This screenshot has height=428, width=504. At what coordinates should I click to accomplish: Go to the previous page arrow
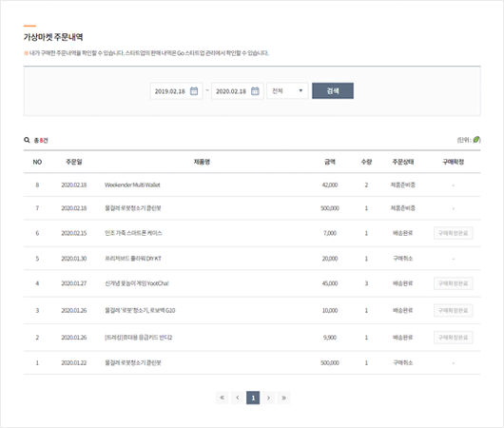[238, 398]
